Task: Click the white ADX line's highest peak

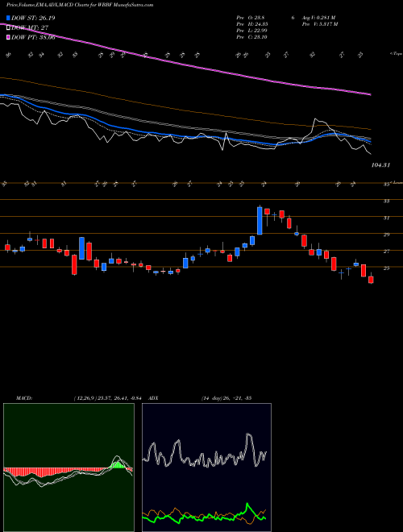Action: point(249,435)
